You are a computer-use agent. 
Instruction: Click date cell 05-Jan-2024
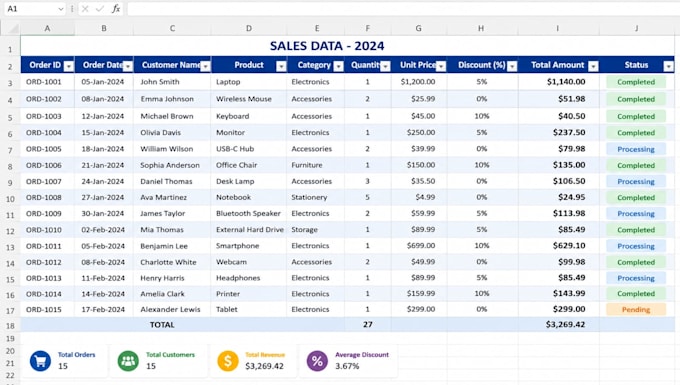(103, 82)
